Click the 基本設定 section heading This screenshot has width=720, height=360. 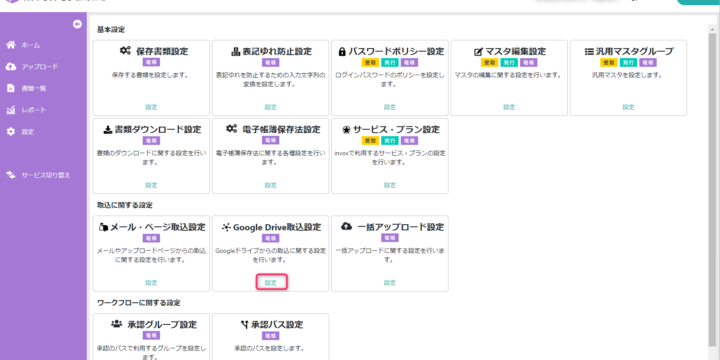coord(111,30)
